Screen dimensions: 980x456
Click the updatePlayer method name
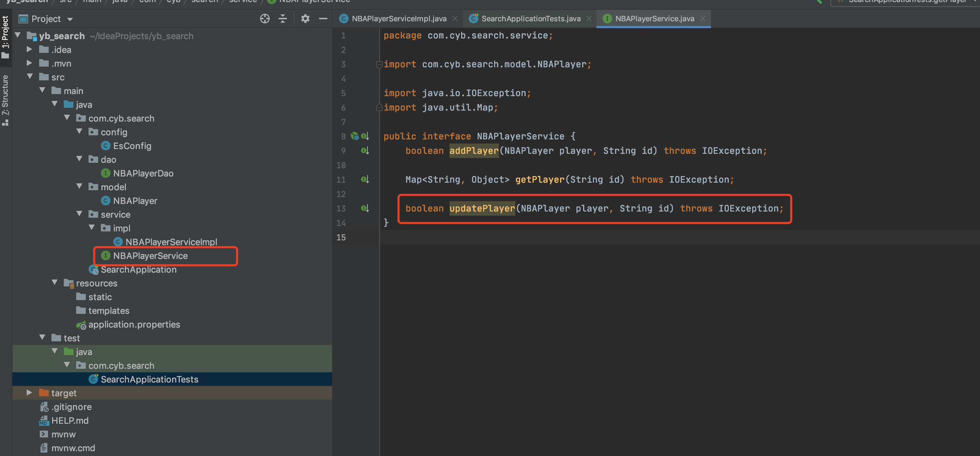[482, 208]
